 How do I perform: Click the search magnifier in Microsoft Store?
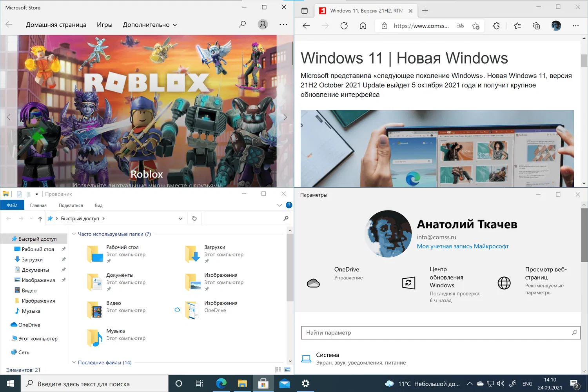click(242, 24)
